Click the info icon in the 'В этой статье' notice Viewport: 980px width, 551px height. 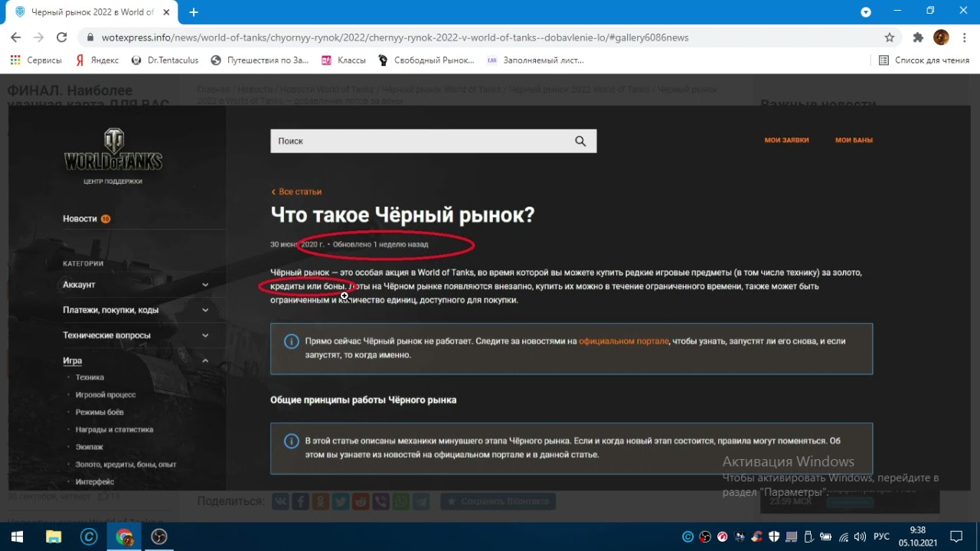291,441
